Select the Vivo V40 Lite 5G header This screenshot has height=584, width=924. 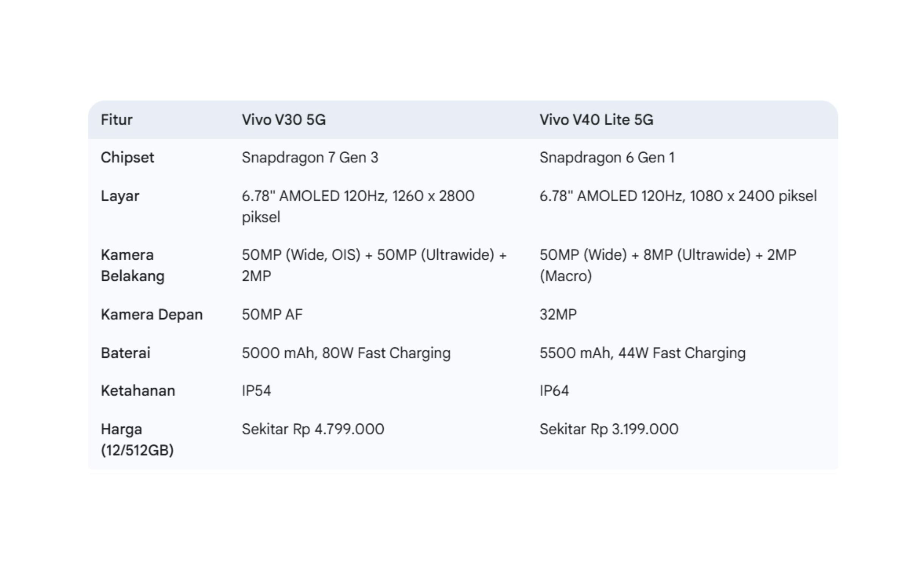pos(596,120)
